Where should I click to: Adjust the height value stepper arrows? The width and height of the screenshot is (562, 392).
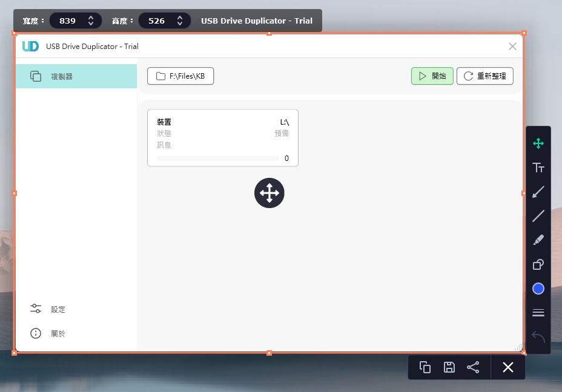(180, 21)
